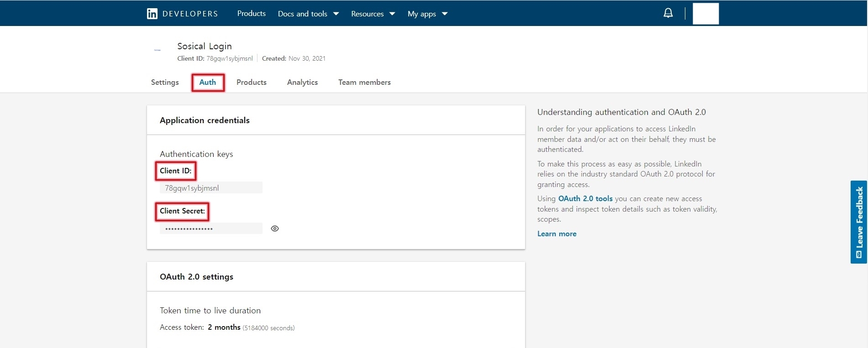The height and width of the screenshot is (348, 868).
Task: Click the Token time to live duration text
Action: [x=210, y=311]
